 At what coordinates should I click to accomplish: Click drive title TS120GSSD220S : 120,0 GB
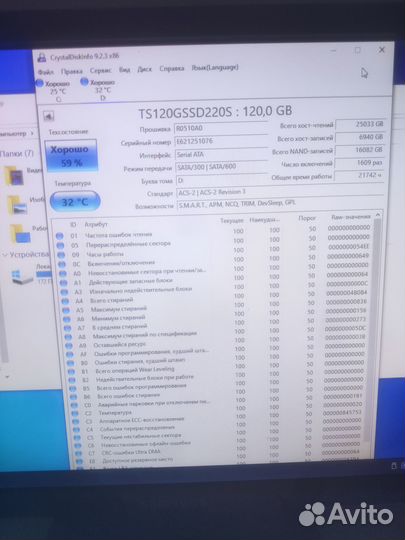[x=215, y=112]
